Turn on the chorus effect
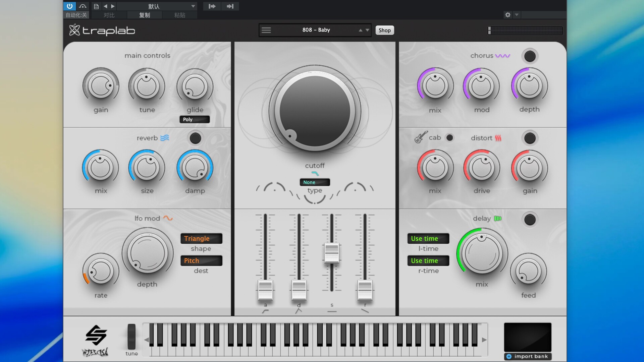Screen dimensions: 644x362 pos(530,56)
